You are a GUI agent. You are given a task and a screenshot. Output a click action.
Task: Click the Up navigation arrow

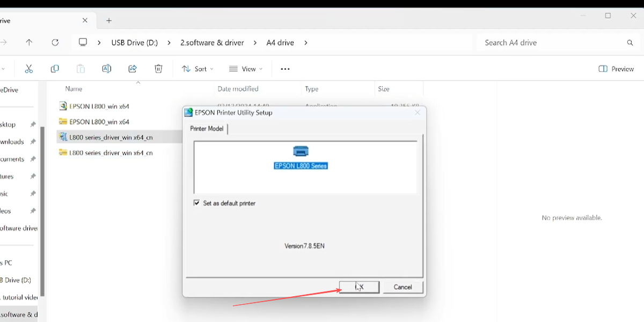(x=29, y=42)
